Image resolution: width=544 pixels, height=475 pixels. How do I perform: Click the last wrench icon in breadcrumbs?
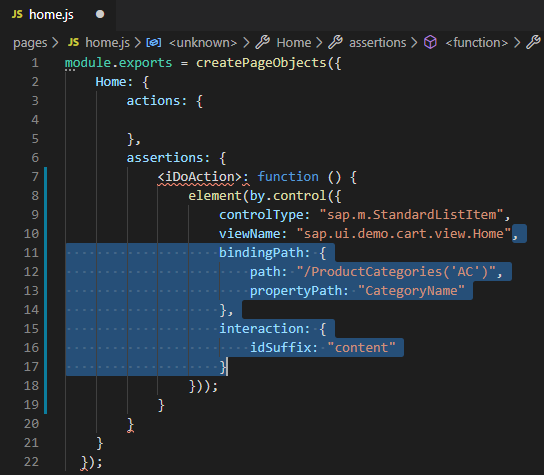tap(533, 42)
